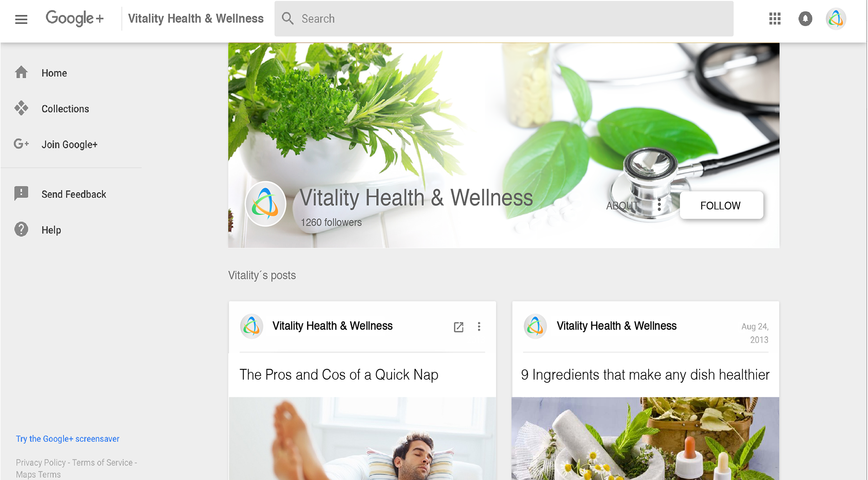Click the Send Feedback icon

(21, 194)
